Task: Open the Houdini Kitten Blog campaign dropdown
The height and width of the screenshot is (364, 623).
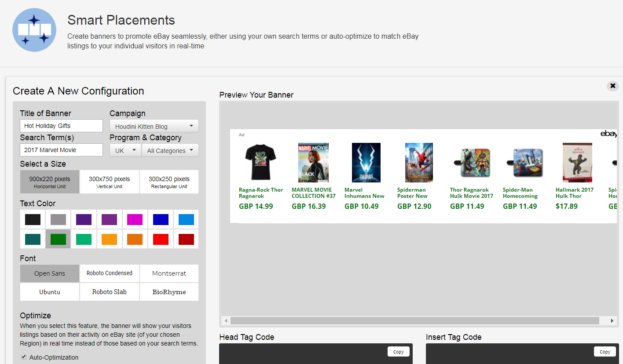Action: (x=154, y=126)
